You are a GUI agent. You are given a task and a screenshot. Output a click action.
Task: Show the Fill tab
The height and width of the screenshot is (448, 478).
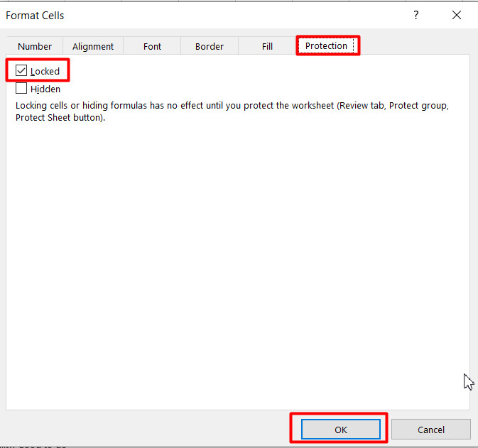pos(267,46)
